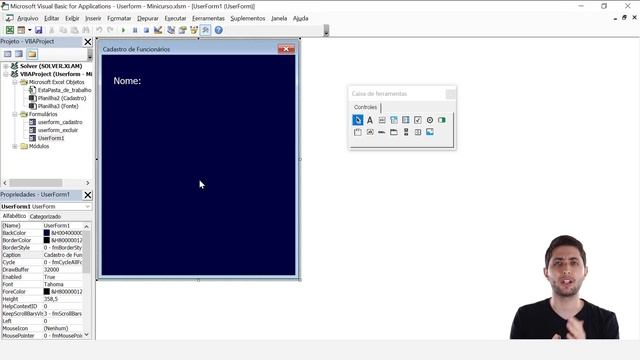This screenshot has width=640, height=360.
Task: Click the Undo toolbar icon
Action: tap(99, 30)
